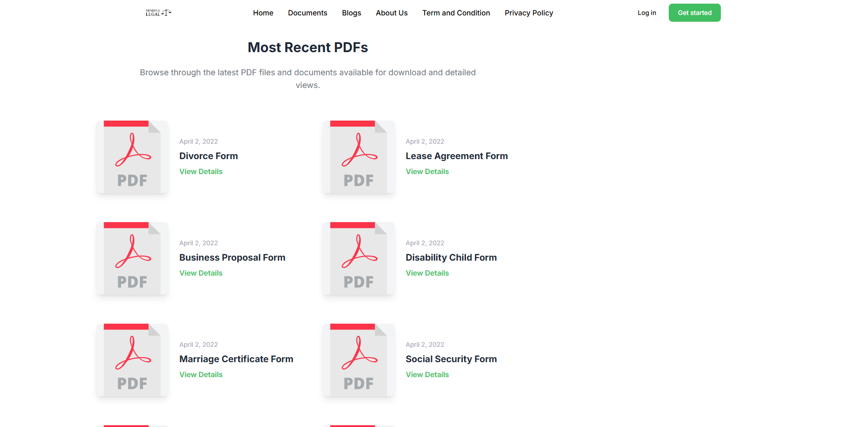Viewport: 868px width, 427px height.
Task: View Details for Lease Agreement Form
Action: [x=427, y=171]
